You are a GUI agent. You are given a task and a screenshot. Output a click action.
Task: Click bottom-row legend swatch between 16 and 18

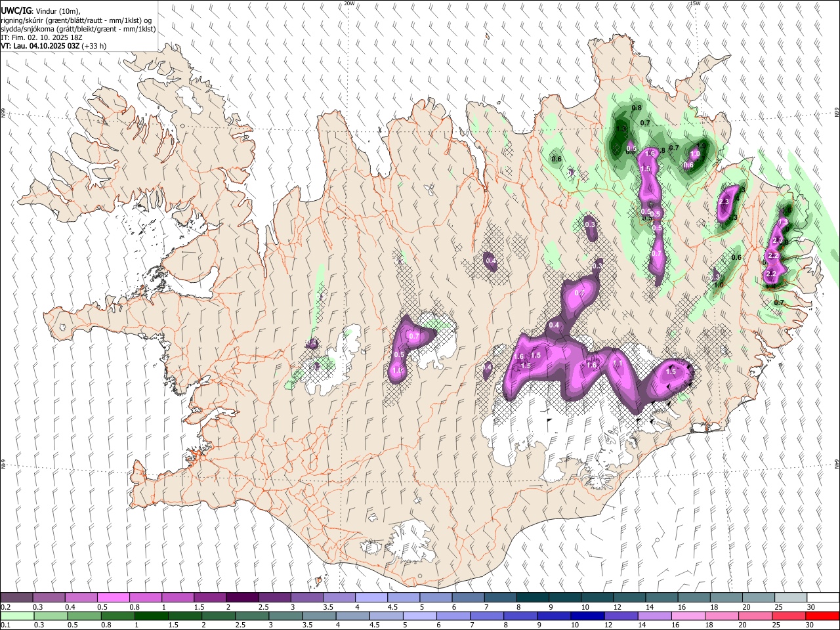coord(688,616)
